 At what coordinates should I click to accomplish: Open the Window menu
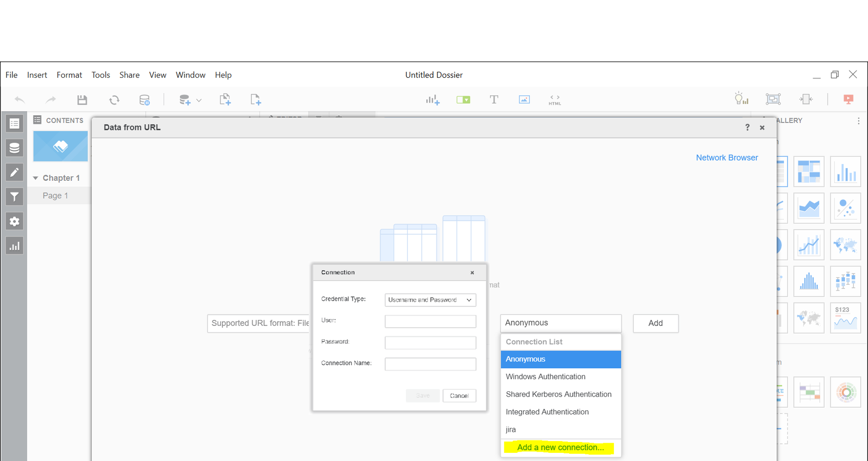click(191, 75)
